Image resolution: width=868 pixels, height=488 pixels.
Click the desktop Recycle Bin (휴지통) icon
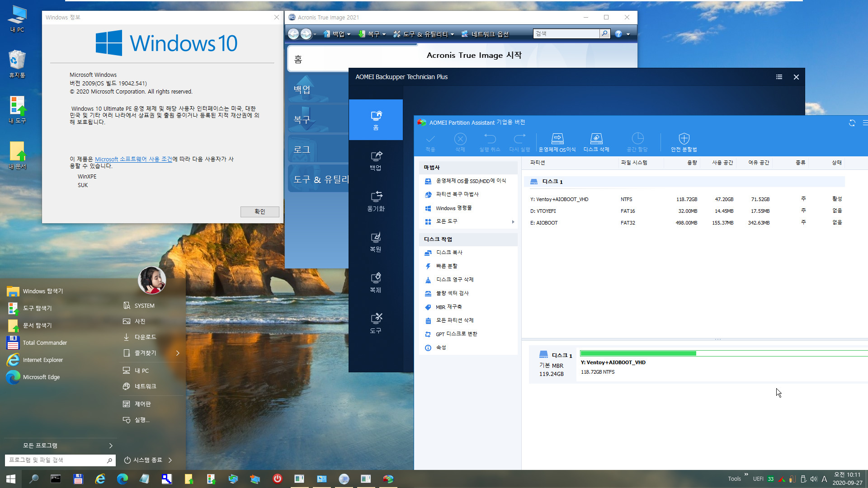pyautogui.click(x=17, y=63)
